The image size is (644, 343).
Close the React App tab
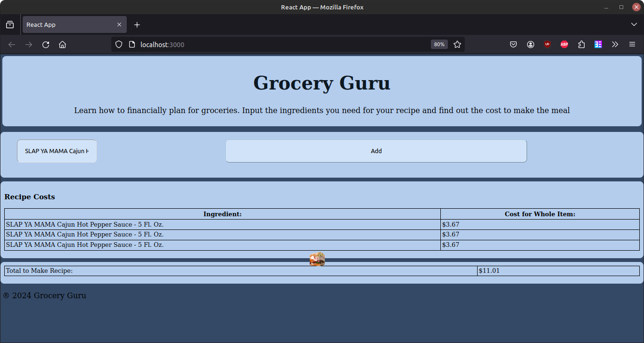coord(119,24)
